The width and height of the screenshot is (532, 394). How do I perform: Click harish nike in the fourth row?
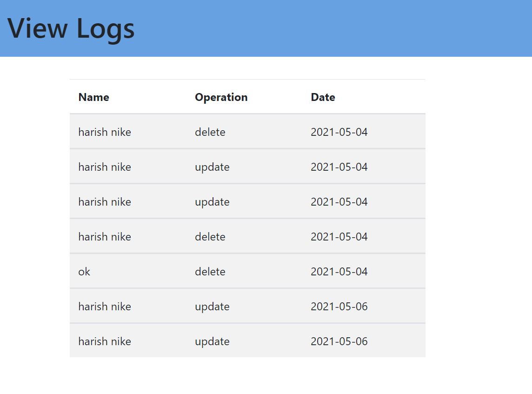point(105,237)
